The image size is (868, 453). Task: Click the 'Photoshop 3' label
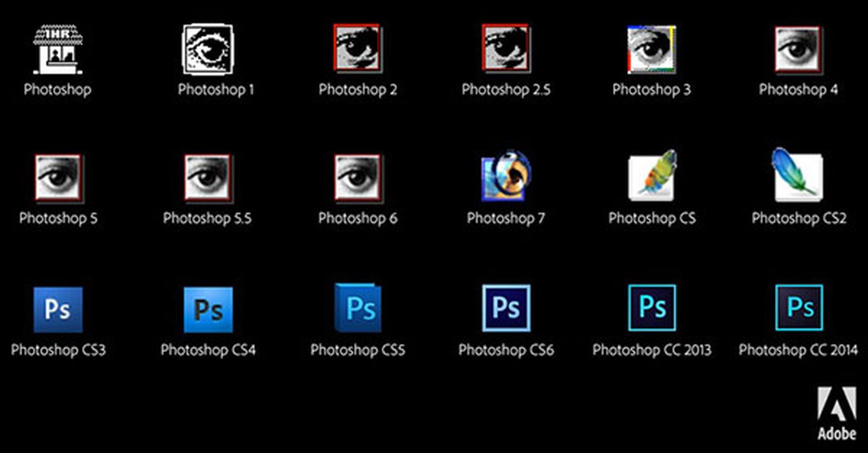(652, 90)
